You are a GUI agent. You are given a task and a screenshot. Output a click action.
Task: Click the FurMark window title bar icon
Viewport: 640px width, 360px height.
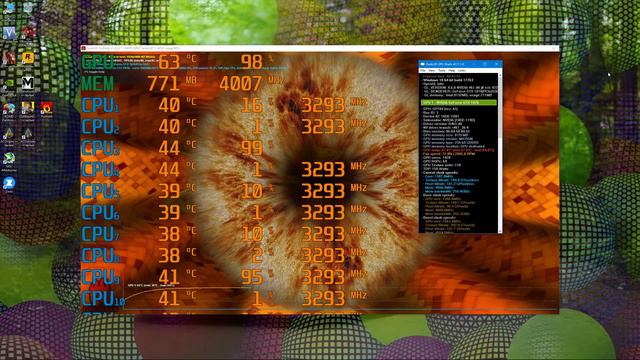tap(84, 48)
